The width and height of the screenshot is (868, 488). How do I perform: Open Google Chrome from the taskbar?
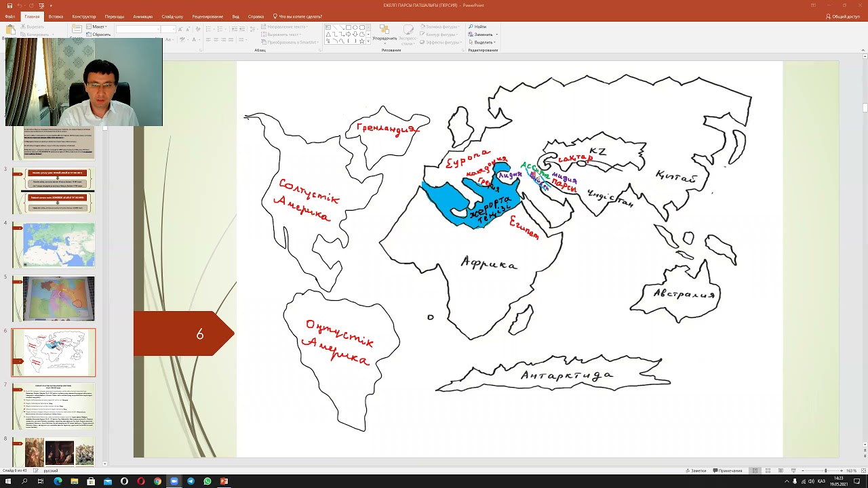pos(157,481)
